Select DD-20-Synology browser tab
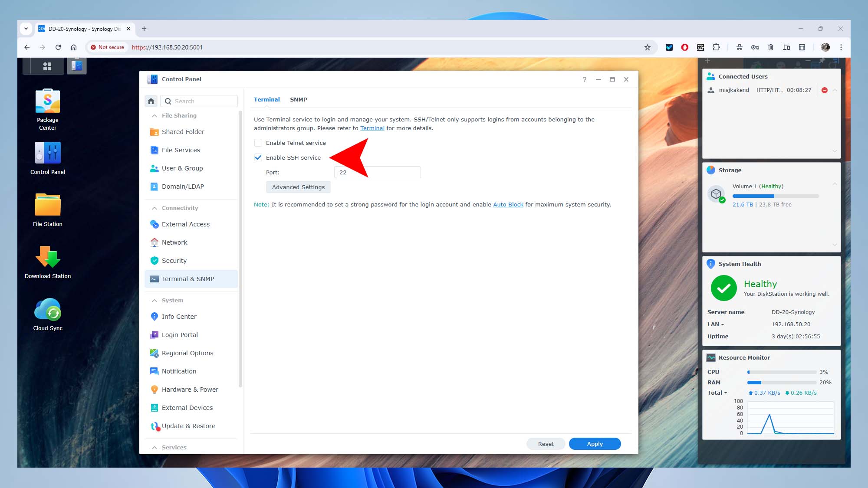Viewport: 868px width, 488px height. pos(85,29)
